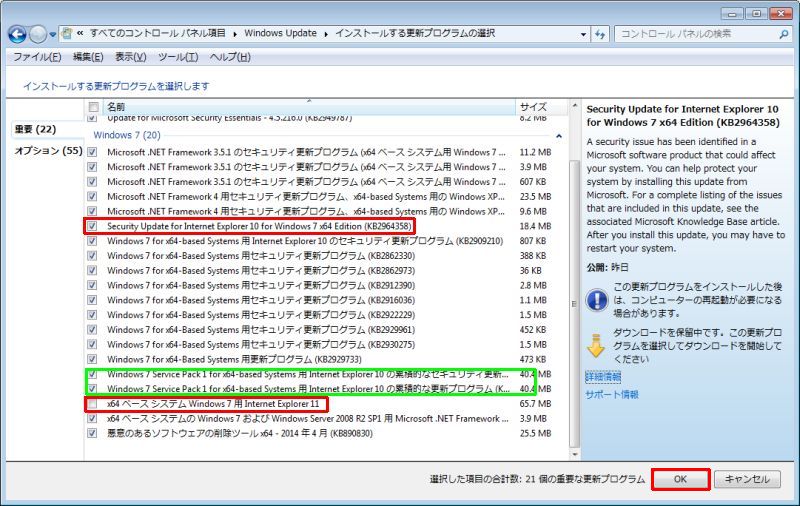This screenshot has height=506, width=800.
Task: Open the サポート情報 link
Action: pos(612,395)
